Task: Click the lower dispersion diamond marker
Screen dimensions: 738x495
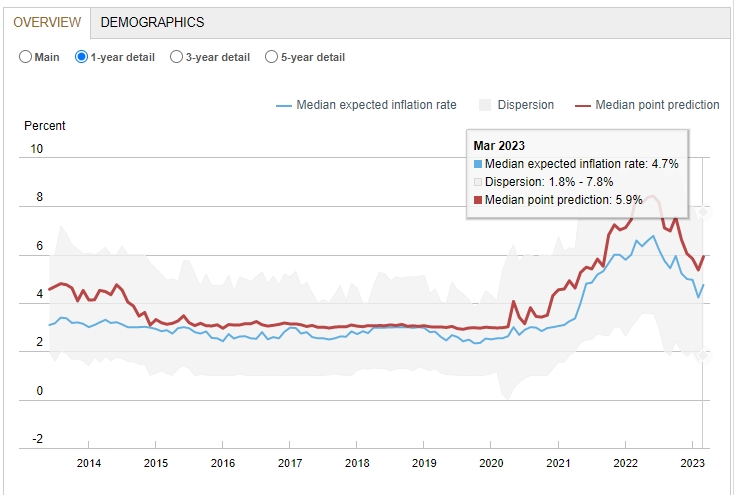Action: [x=703, y=355]
